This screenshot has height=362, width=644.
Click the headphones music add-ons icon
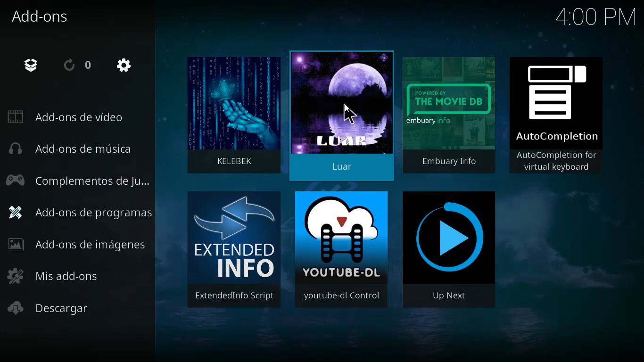coord(16,148)
